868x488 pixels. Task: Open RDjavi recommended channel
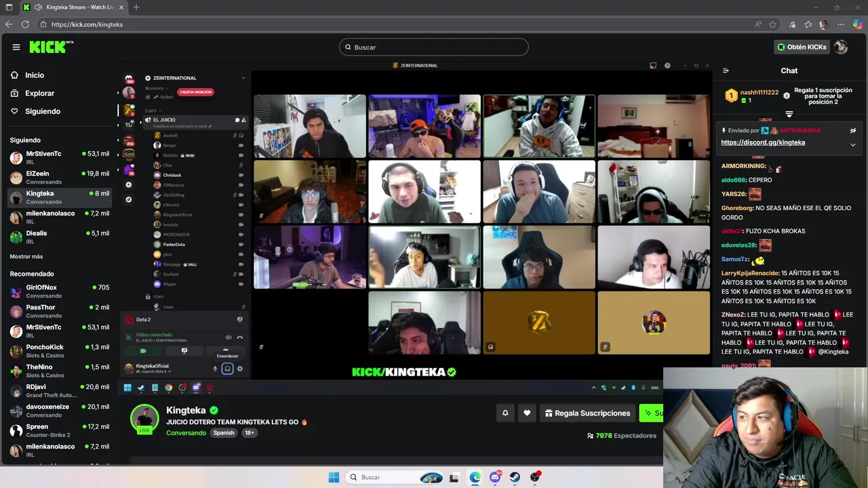point(60,391)
